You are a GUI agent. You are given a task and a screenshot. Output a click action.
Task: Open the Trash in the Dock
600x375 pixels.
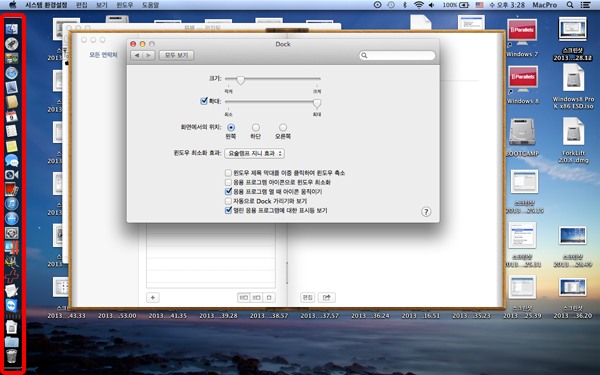point(11,356)
